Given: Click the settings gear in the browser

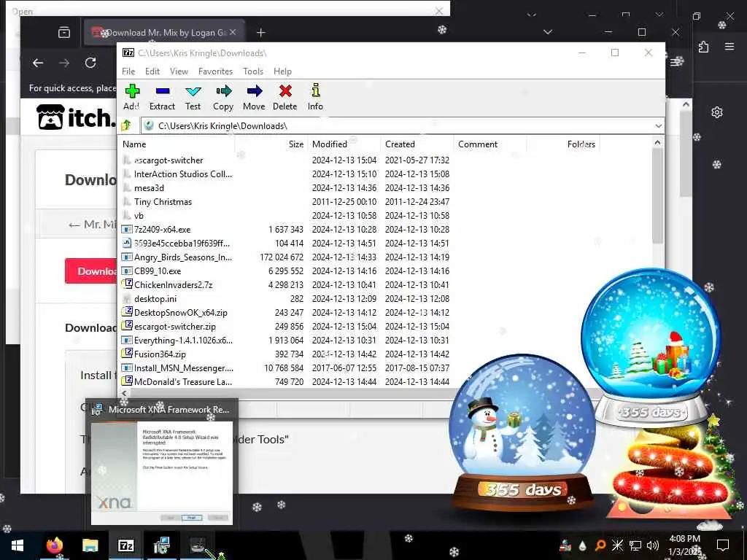Looking at the screenshot, I should pos(717,112).
